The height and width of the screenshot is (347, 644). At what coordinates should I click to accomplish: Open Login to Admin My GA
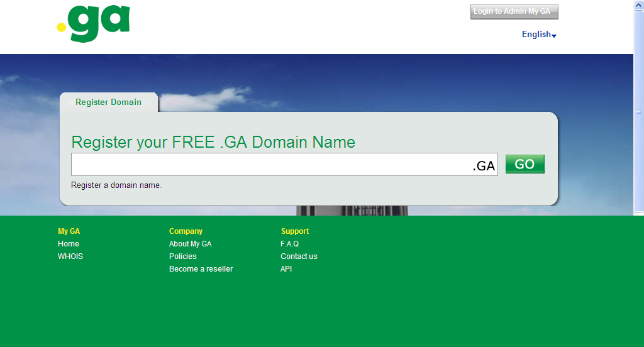coord(514,12)
